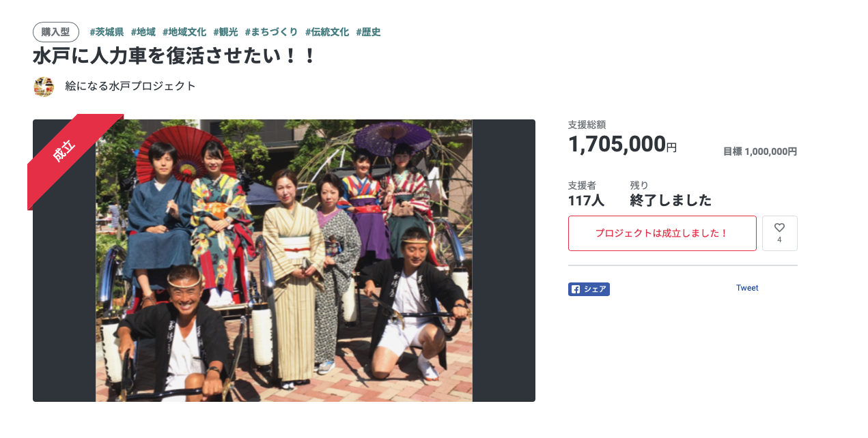Click the rickshaw project main photo
The height and width of the screenshot is (438, 868).
[284, 261]
